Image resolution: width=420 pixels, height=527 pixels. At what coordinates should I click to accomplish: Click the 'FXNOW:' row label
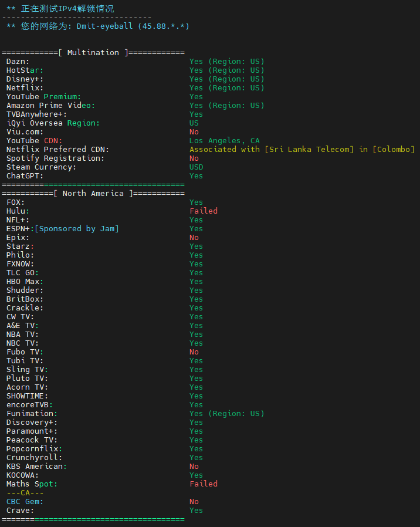coord(20,264)
